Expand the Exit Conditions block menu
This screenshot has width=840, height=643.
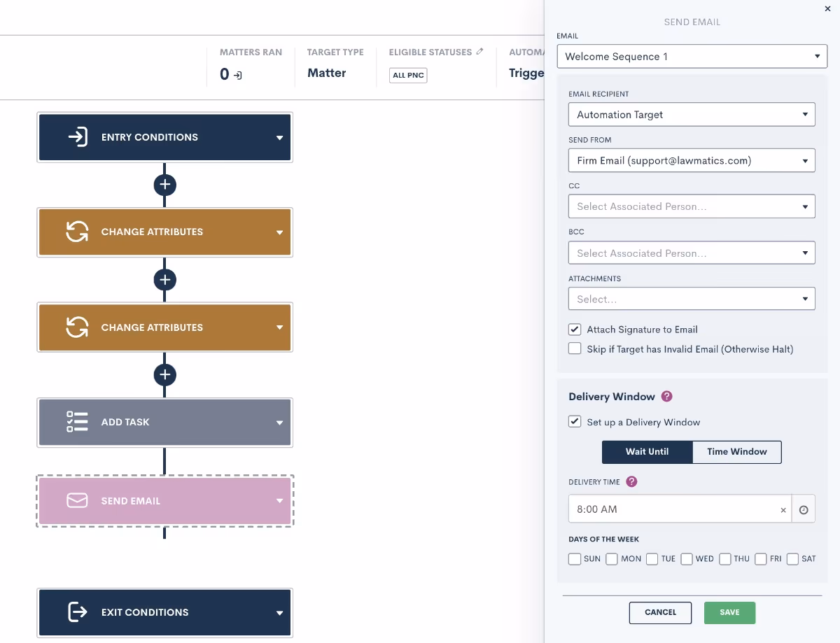[279, 613]
